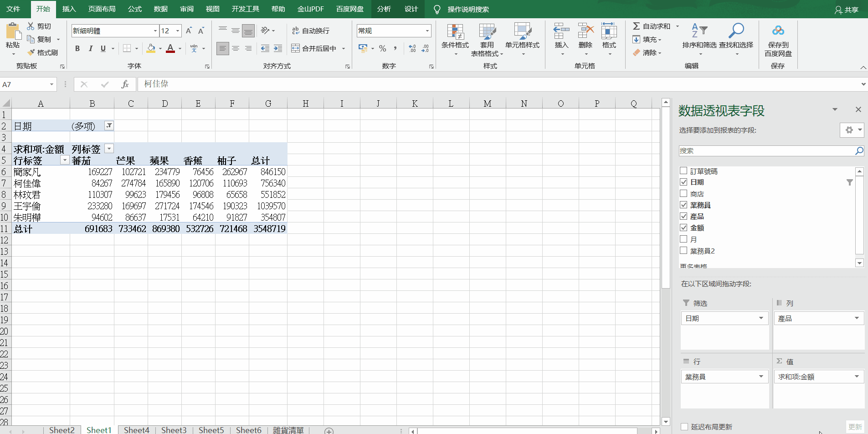
Task: Click the 填充 fill button
Action: point(645,40)
